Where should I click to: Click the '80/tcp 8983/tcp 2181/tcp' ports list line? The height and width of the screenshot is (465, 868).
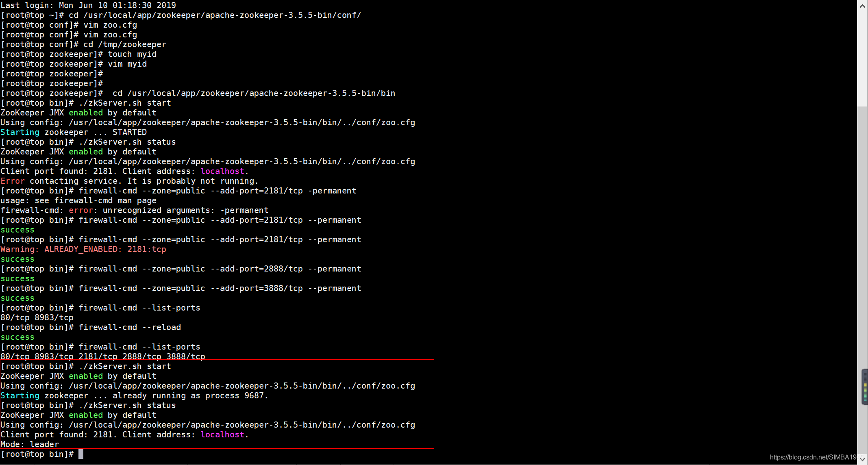point(103,356)
